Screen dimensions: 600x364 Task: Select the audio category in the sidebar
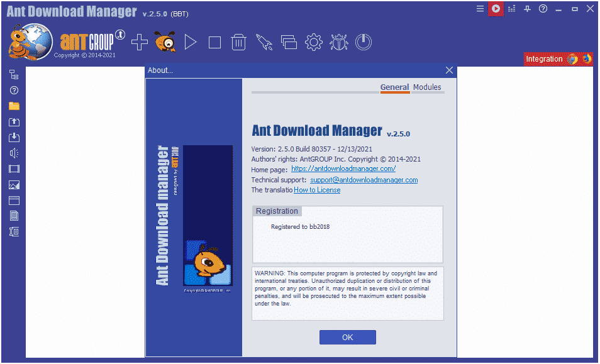click(x=14, y=152)
